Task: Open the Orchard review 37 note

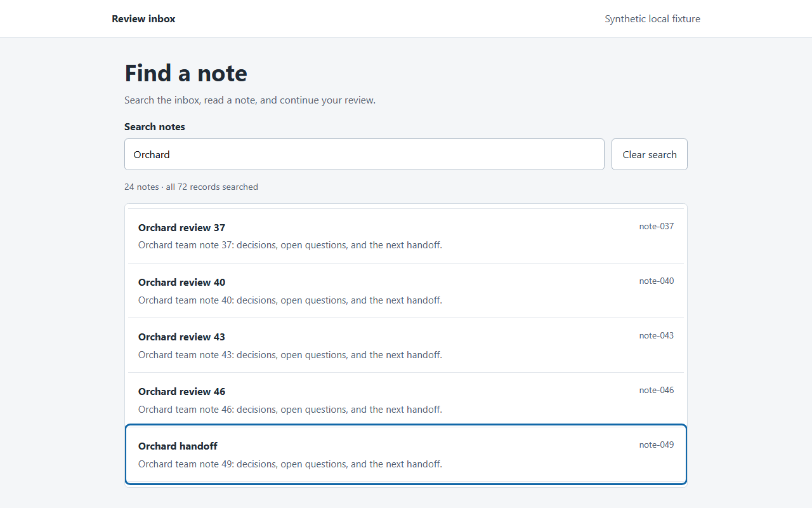Action: point(406,236)
